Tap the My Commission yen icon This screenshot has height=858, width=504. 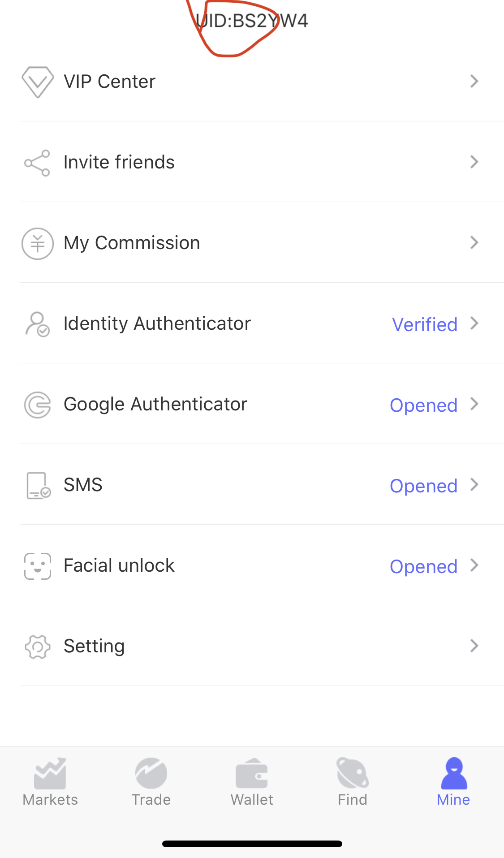pyautogui.click(x=38, y=243)
